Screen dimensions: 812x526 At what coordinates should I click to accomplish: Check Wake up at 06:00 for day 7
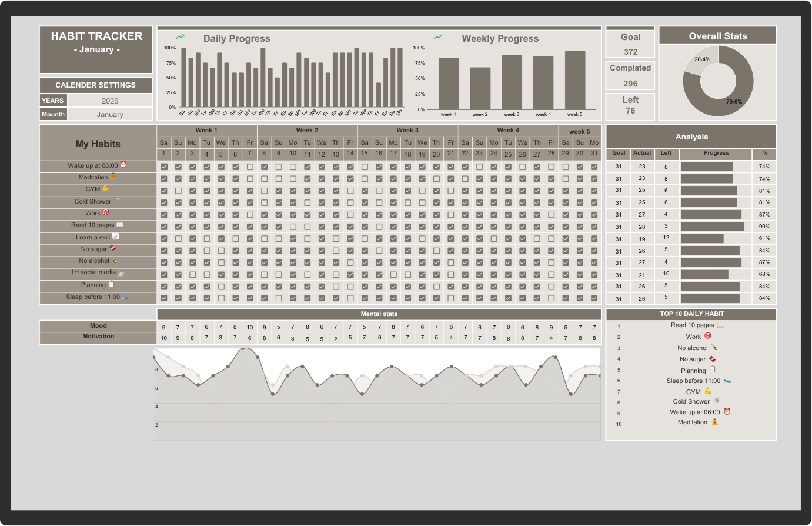(x=250, y=167)
